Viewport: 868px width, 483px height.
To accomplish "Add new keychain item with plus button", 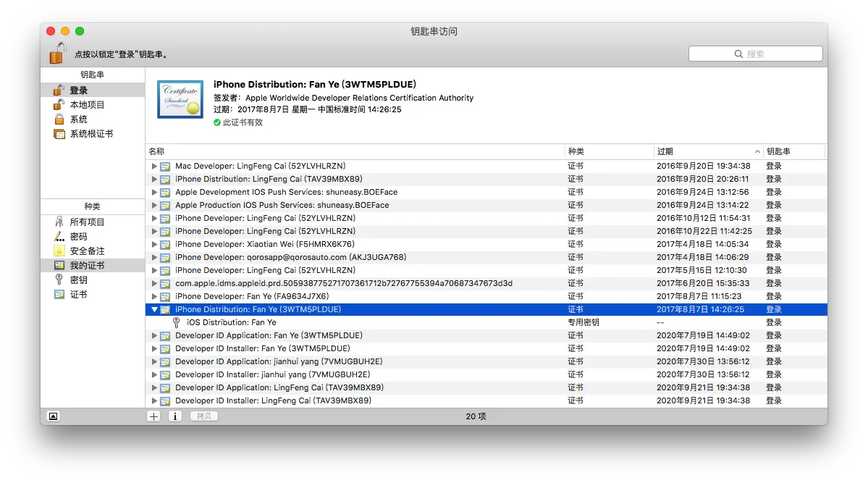I will coord(154,416).
